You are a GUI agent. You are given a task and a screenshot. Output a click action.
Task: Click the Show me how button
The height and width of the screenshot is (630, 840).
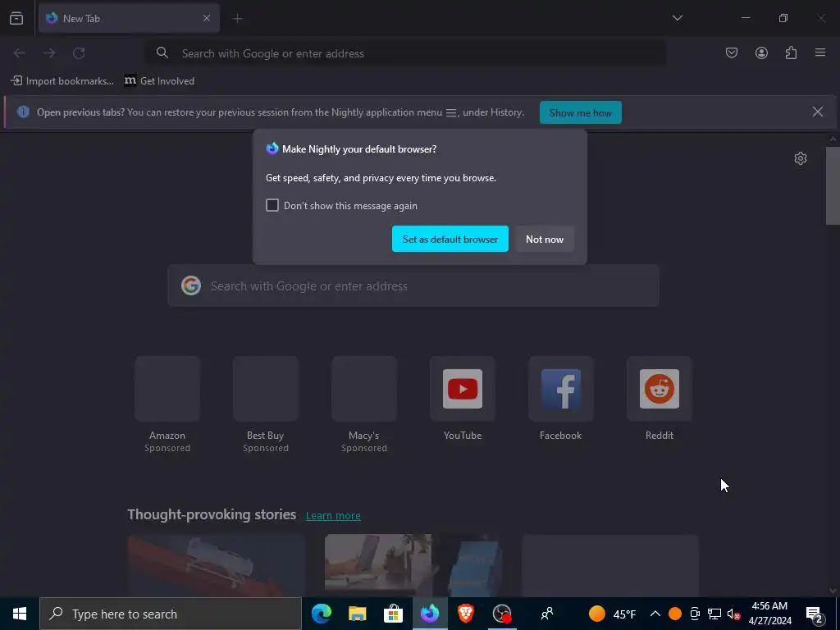point(580,112)
